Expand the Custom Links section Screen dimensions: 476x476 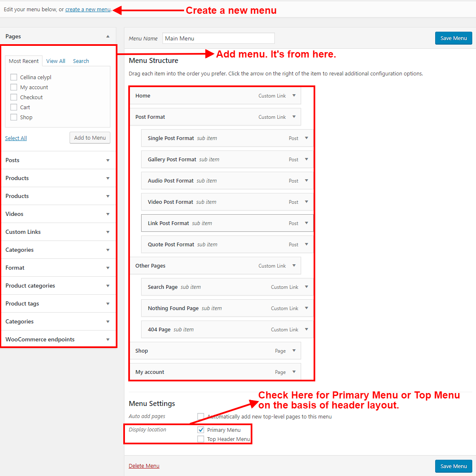click(58, 232)
